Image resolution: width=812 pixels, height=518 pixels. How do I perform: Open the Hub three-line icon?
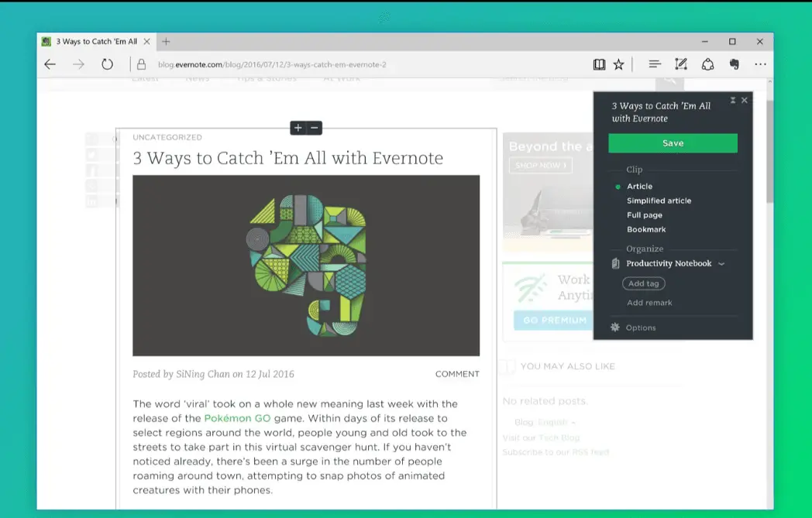[x=655, y=64]
